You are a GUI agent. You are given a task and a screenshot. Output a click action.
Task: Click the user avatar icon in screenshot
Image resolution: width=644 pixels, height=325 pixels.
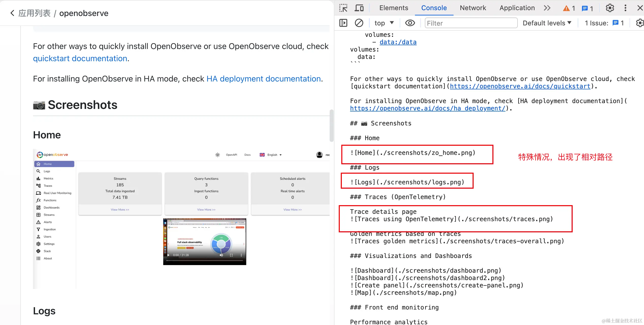(319, 155)
